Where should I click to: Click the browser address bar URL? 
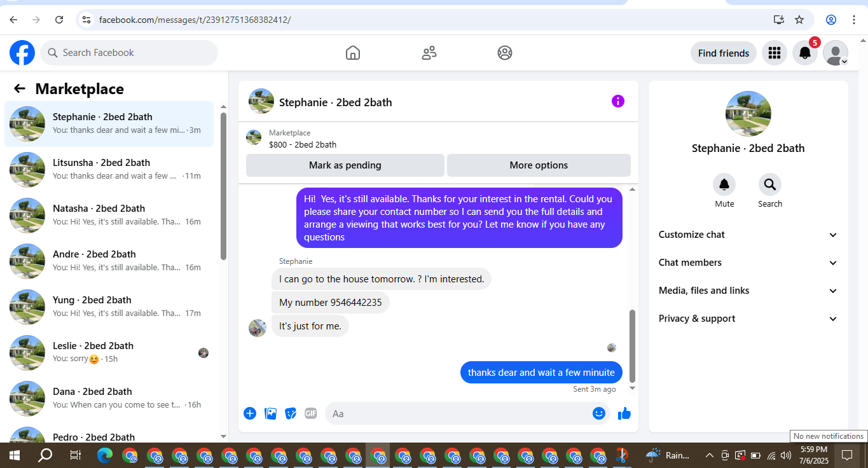[195, 20]
